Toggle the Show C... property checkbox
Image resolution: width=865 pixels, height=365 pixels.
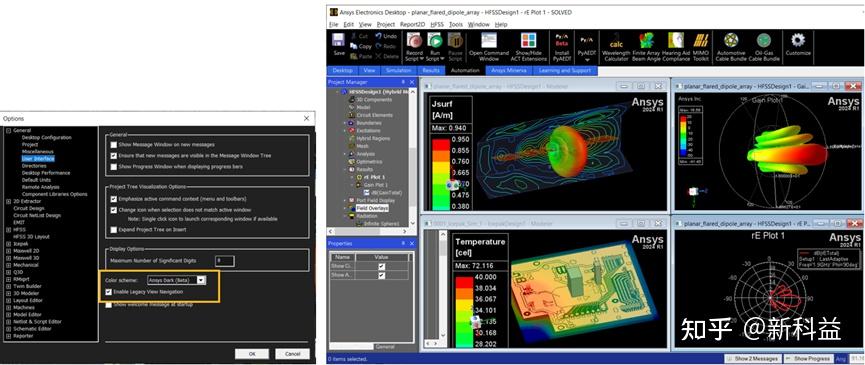coord(382,266)
